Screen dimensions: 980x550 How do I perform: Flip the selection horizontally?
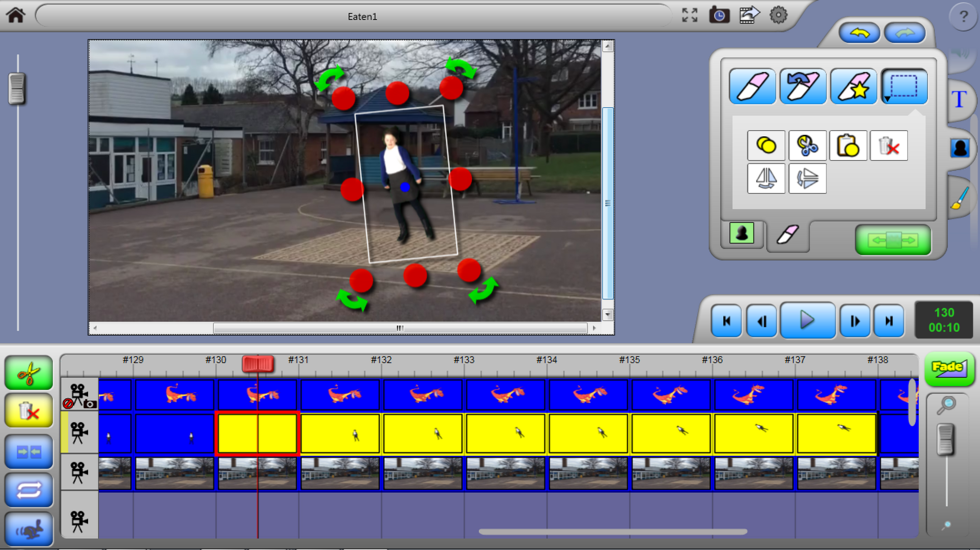[766, 178]
